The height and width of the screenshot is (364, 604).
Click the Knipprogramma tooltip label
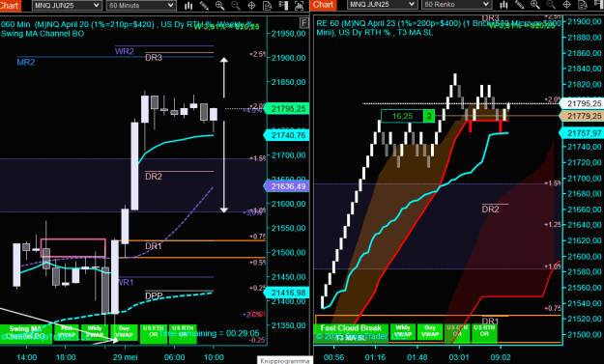click(x=285, y=361)
